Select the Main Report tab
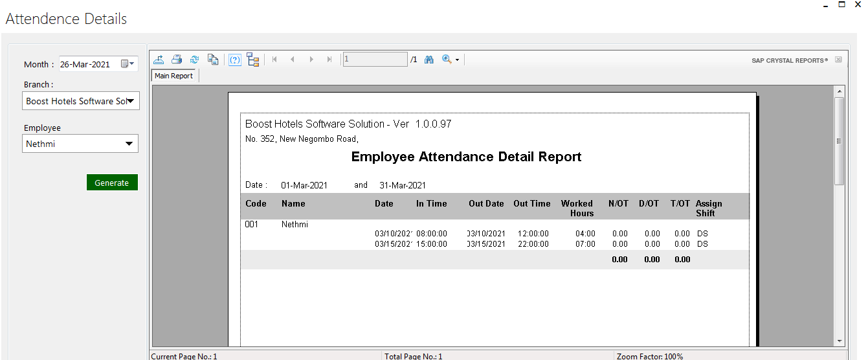The image size is (868, 360). click(174, 76)
